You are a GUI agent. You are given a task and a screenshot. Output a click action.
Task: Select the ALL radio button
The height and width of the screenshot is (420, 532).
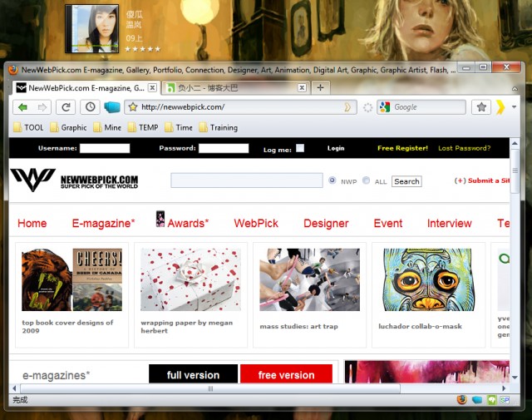[366, 180]
